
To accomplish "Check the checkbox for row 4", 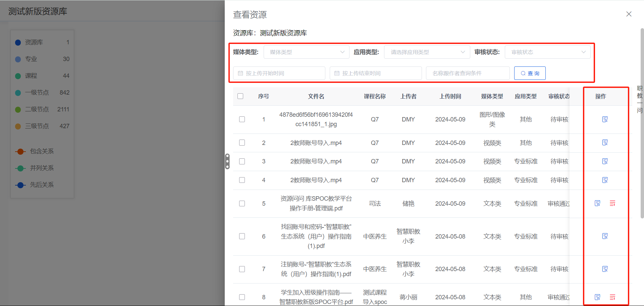I will pyautogui.click(x=242, y=180).
